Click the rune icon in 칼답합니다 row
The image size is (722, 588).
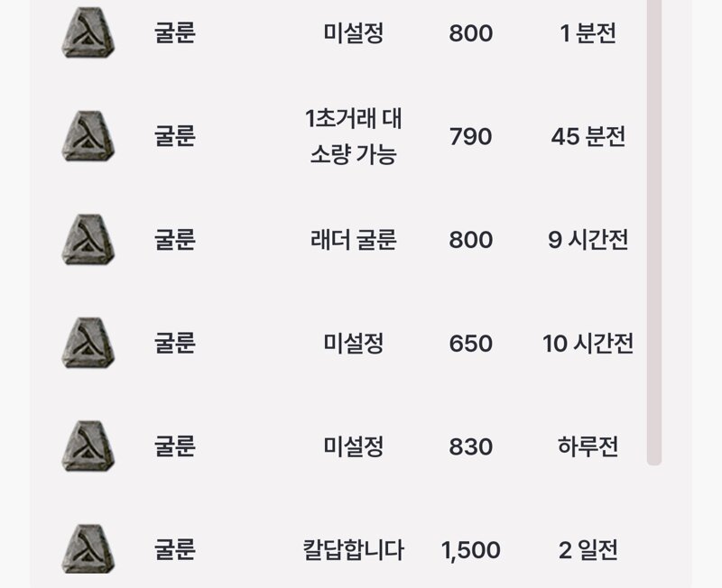coord(88,549)
